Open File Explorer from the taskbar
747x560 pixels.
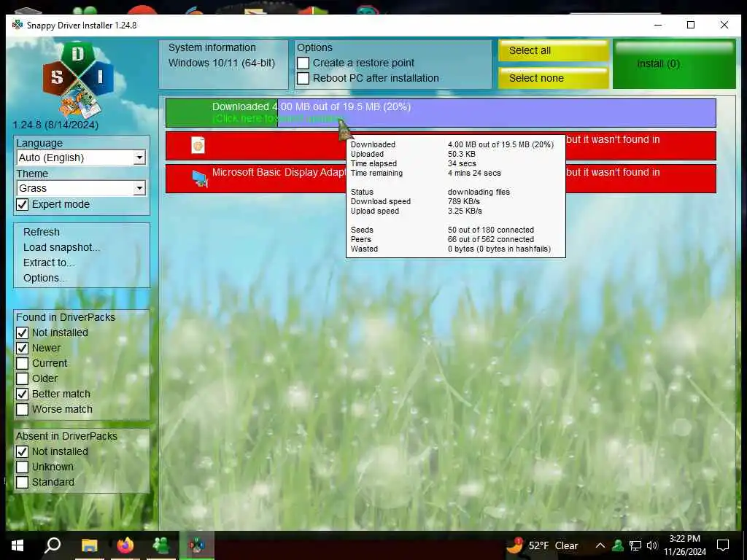(x=89, y=545)
